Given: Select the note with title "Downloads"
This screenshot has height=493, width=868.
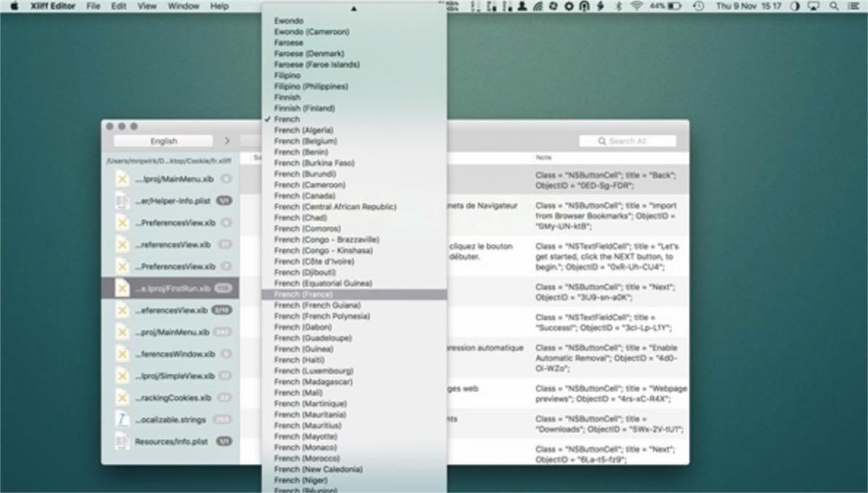Looking at the screenshot, I should tap(610, 424).
